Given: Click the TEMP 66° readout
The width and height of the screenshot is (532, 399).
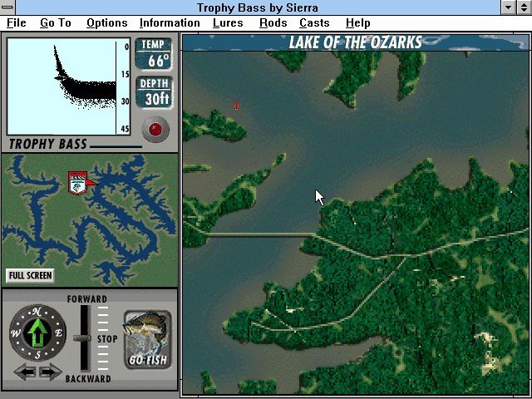Looking at the screenshot, I should pos(154,54).
